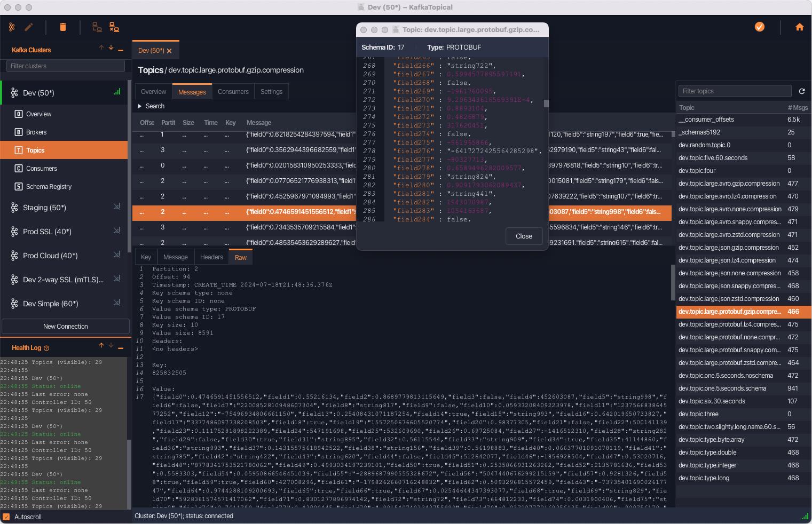812x524 pixels.
Task: Close the Dev (50*) tab
Action: (169, 51)
